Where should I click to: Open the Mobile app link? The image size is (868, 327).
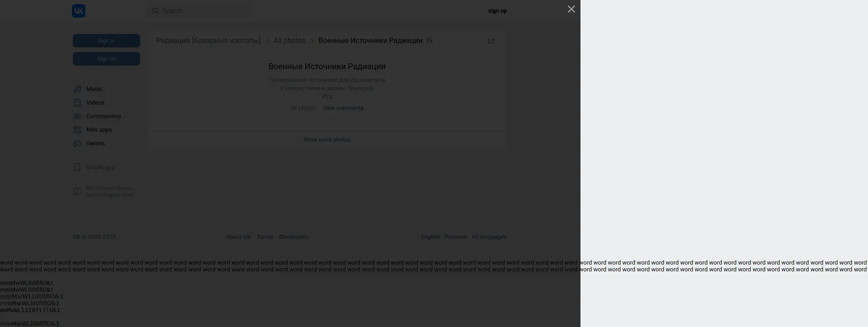point(100,167)
